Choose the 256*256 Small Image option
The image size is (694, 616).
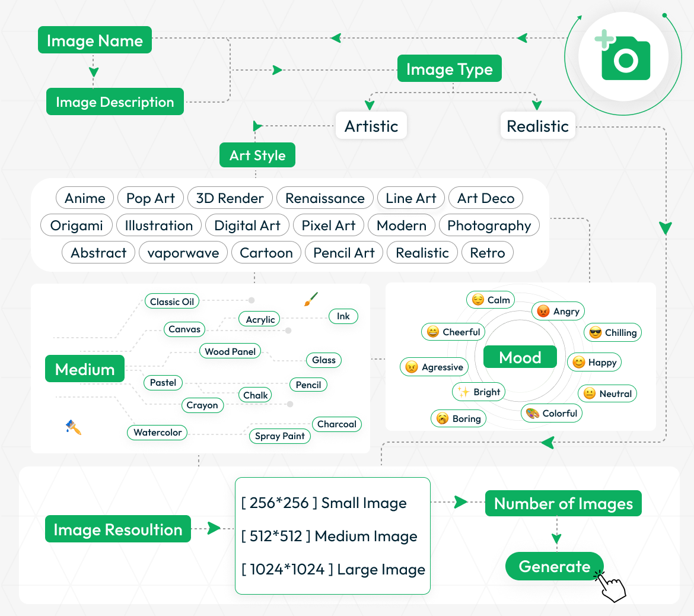(324, 503)
